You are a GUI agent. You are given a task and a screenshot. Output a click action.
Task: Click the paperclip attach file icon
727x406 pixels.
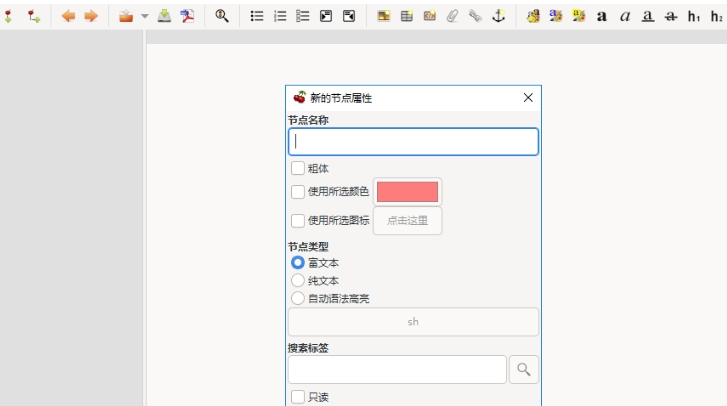coord(453,16)
